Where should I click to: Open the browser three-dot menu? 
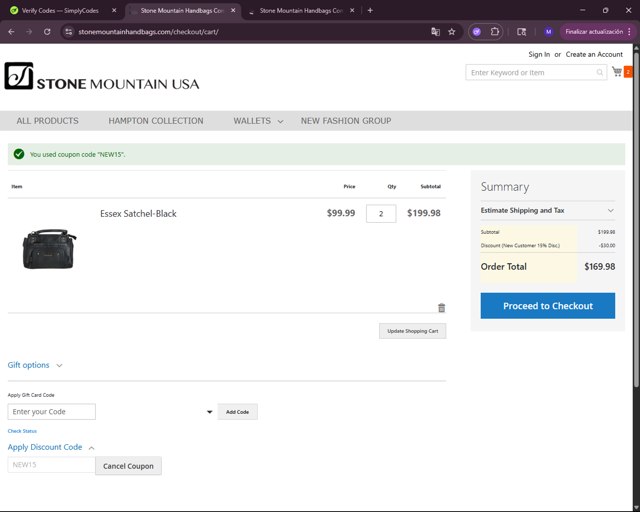point(629,32)
